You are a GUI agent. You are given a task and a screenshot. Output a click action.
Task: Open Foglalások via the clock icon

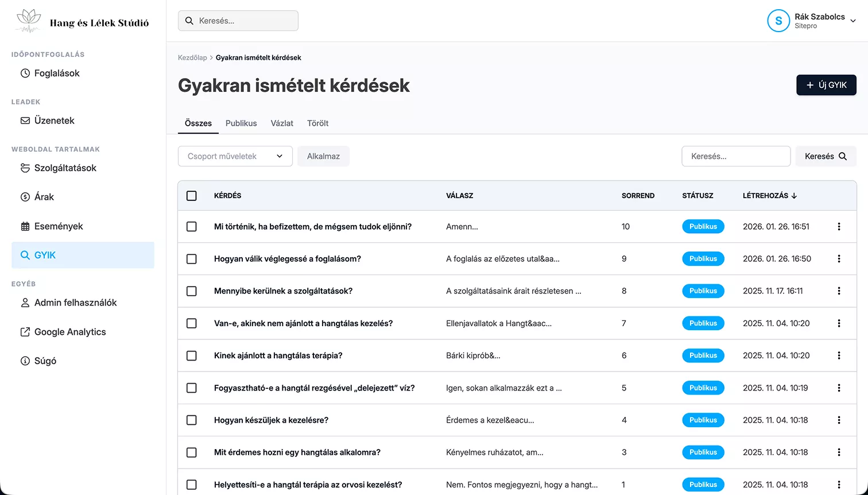point(25,74)
